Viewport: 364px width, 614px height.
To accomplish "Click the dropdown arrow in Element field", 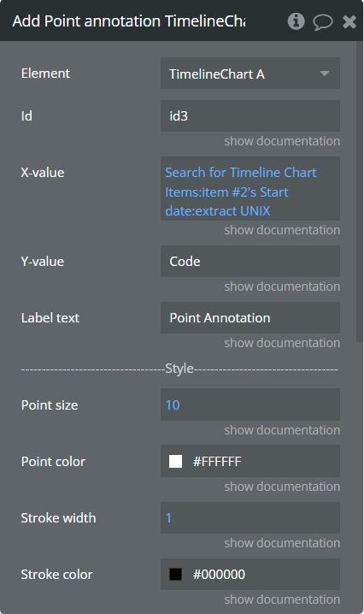I will pos(324,74).
